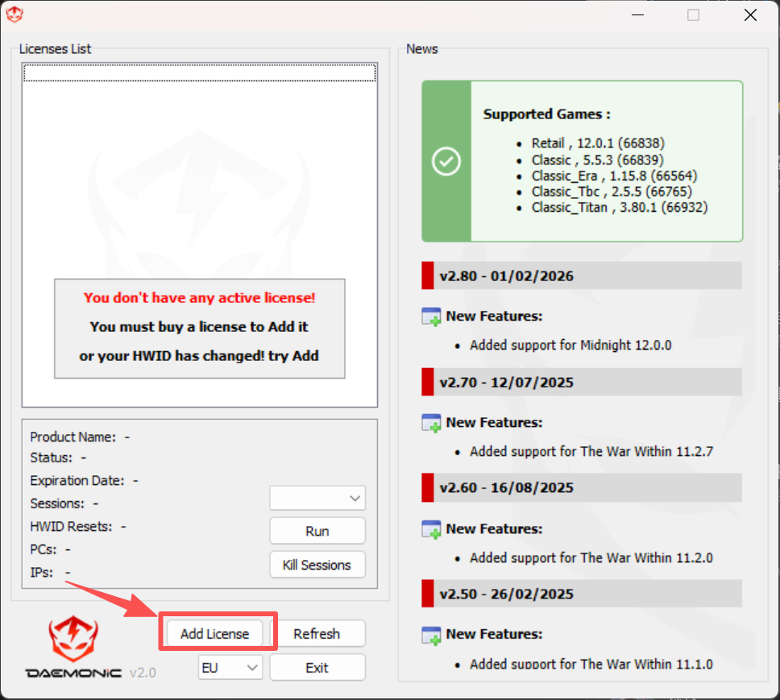Image resolution: width=780 pixels, height=700 pixels.
Task: Click the v2.70 - 12/07/2025 header
Action: [582, 382]
